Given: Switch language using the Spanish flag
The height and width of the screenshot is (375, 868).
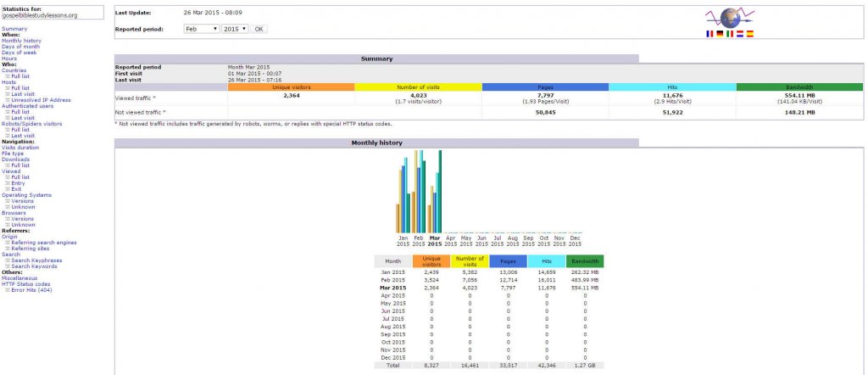Looking at the screenshot, I should coord(748,34).
